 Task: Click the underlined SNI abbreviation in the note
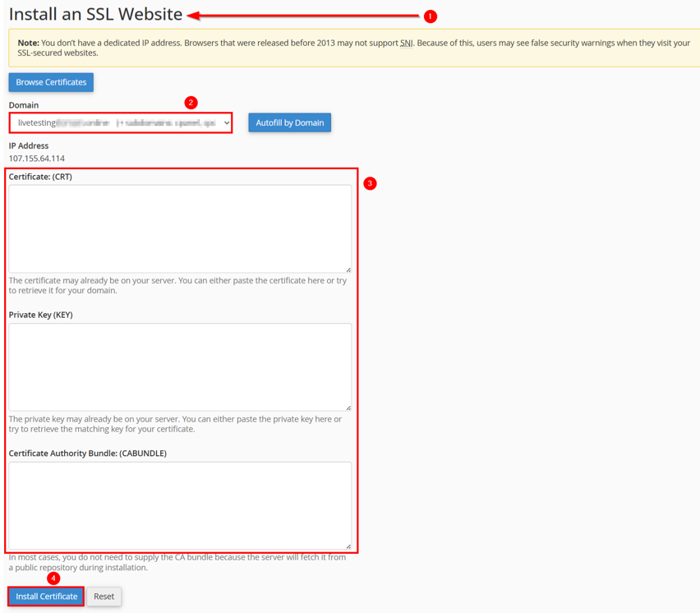click(x=406, y=43)
